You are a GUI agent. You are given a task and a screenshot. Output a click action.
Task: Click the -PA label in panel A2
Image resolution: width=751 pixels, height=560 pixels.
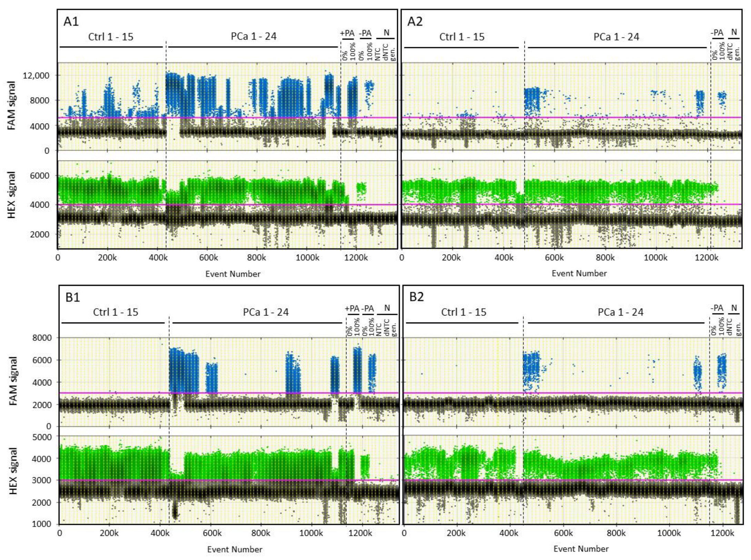717,33
